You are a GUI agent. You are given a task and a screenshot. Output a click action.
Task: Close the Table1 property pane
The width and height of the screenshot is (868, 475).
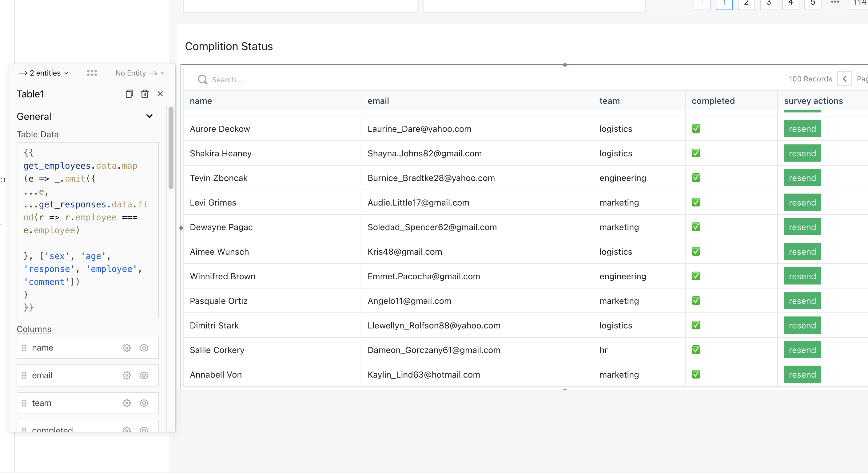(160, 94)
